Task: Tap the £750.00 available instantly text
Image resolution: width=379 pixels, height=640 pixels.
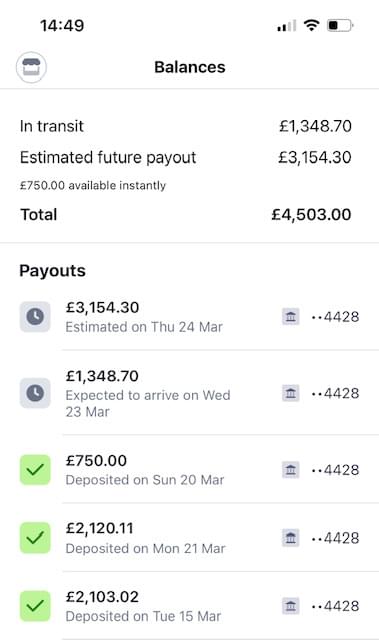Action: [93, 186]
